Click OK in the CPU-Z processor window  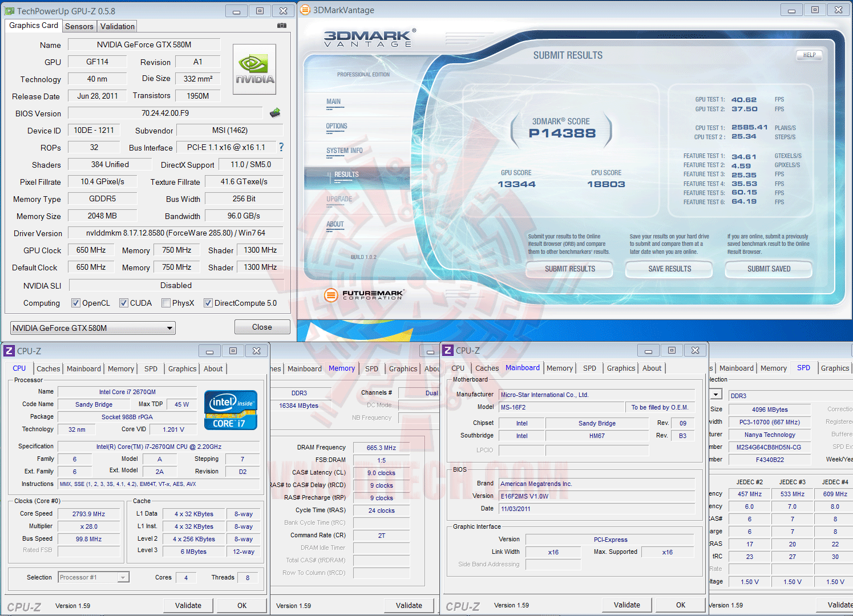point(242,605)
